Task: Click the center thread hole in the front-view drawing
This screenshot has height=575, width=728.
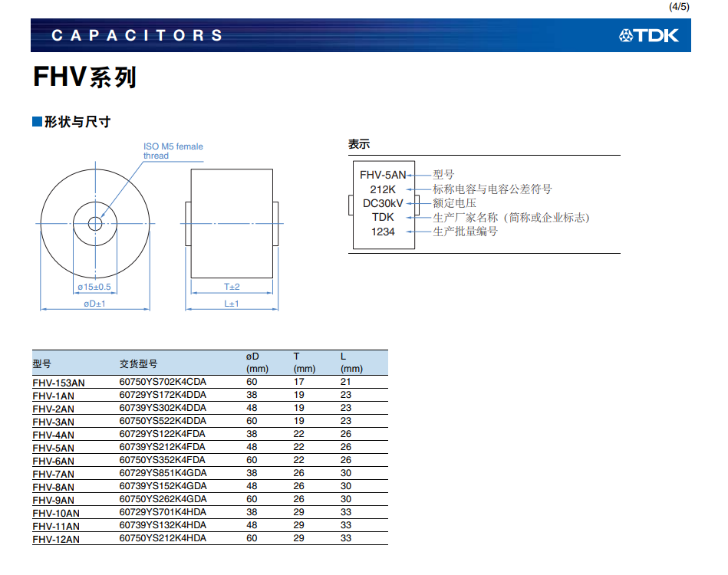Action: [94, 223]
